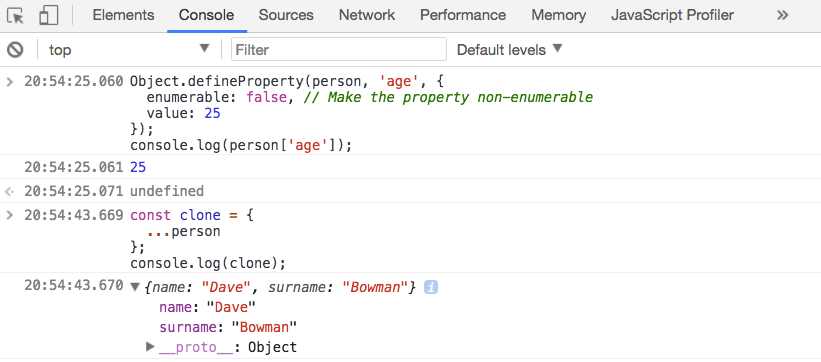
Task: Go to the Sources tab
Action: (x=286, y=15)
